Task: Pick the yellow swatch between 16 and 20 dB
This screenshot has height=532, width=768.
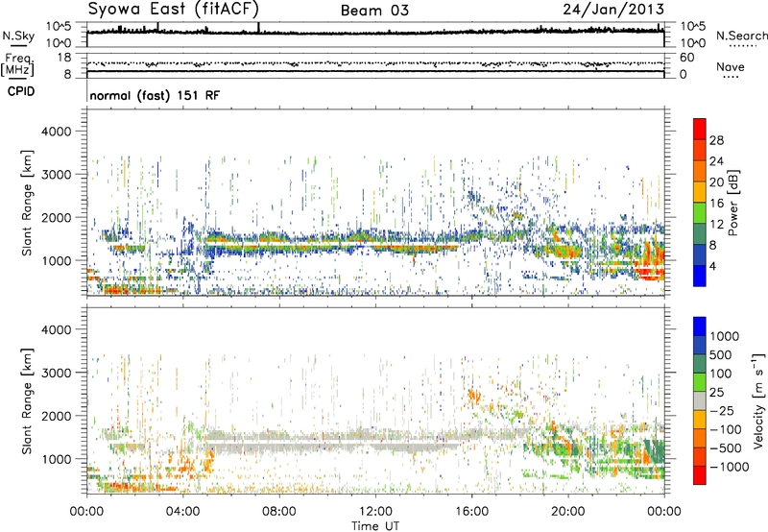Action: [700, 192]
